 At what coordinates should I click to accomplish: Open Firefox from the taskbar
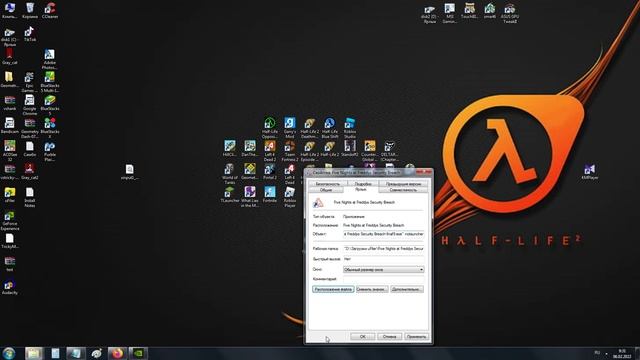[x=118, y=353]
